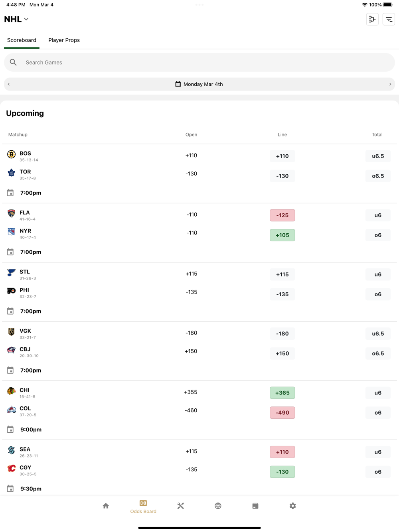This screenshot has width=399, height=532.
Task: Select the Scoreboard tab
Action: point(22,40)
